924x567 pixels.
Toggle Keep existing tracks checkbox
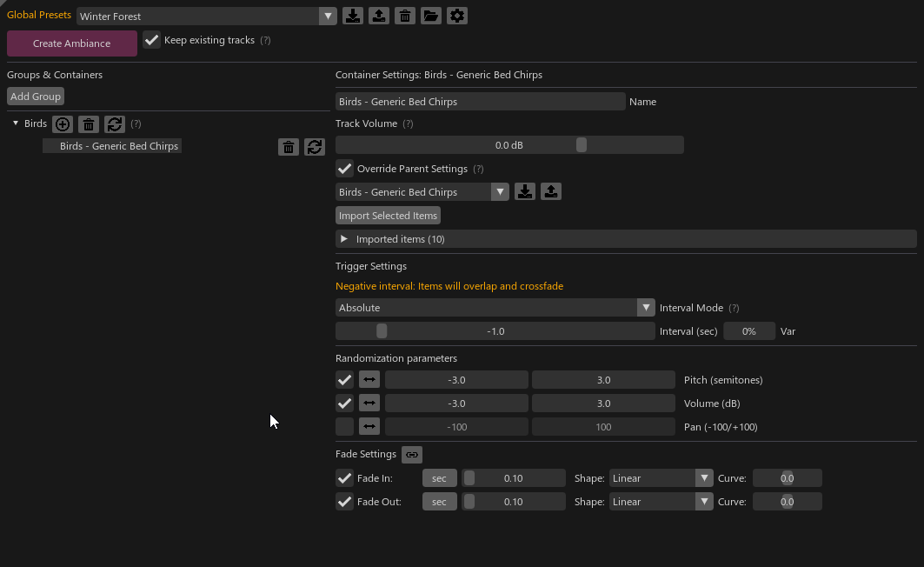point(151,40)
